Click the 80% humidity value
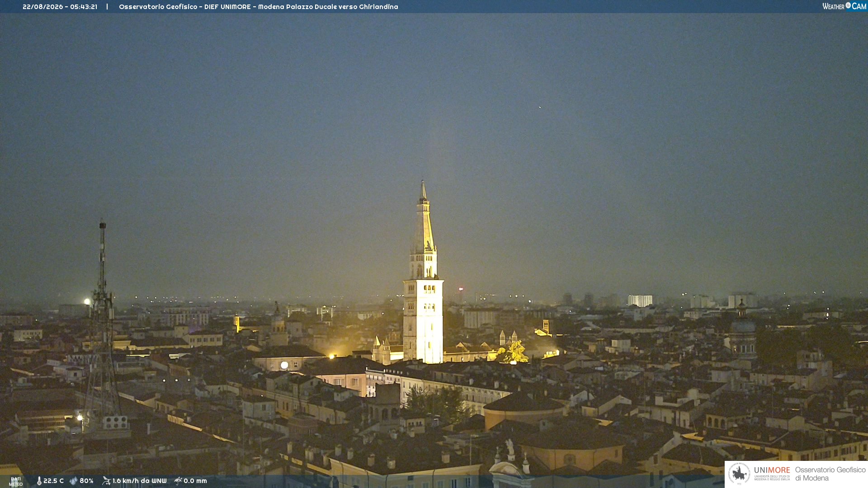 point(86,481)
